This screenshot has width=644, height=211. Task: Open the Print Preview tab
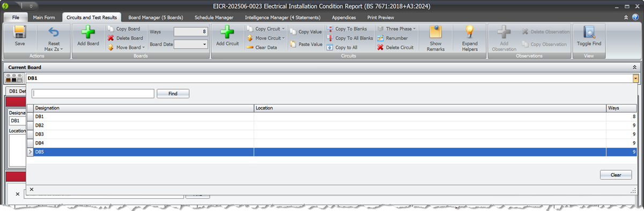[381, 17]
